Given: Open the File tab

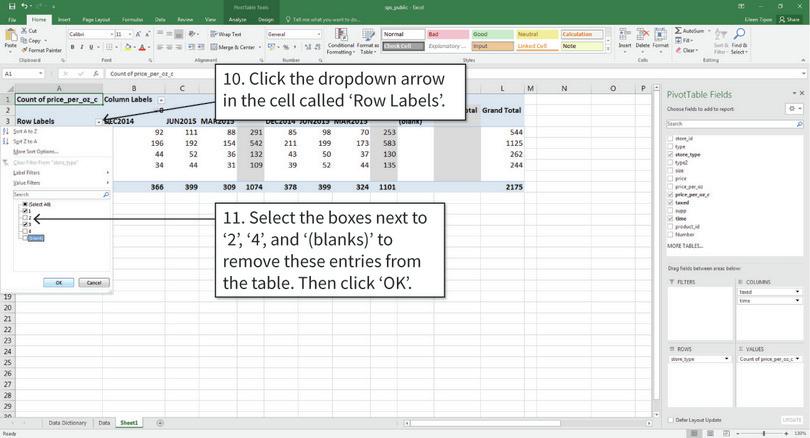Looking at the screenshot, I should tap(12, 20).
